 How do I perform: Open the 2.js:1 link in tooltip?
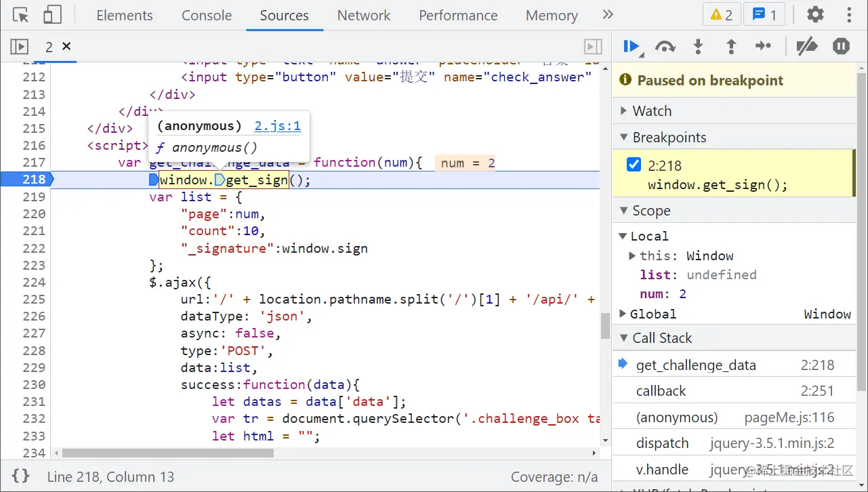coord(278,126)
